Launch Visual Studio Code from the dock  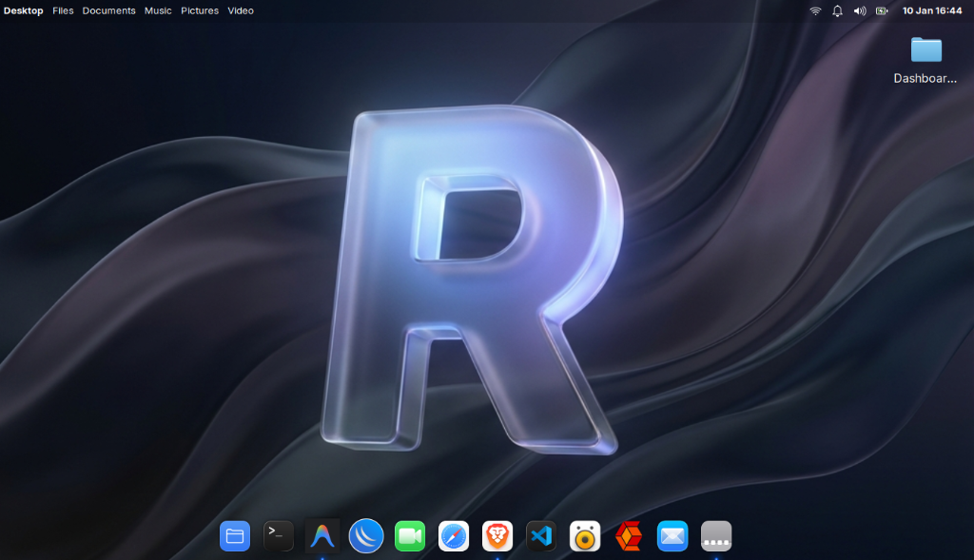(x=541, y=535)
